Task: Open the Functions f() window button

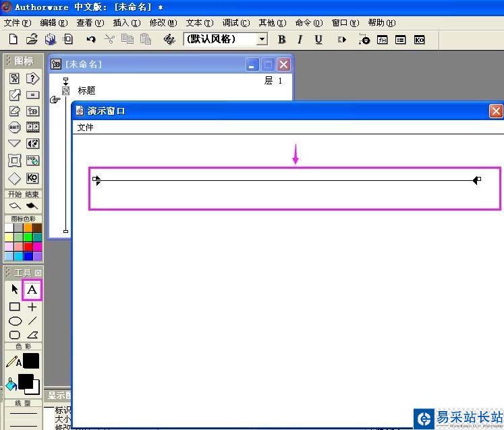Action: coord(382,40)
